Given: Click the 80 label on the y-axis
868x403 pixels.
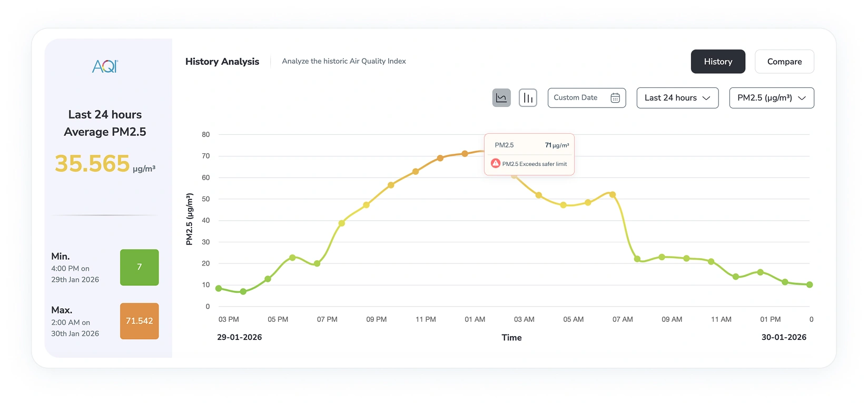Looking at the screenshot, I should click(x=206, y=134).
